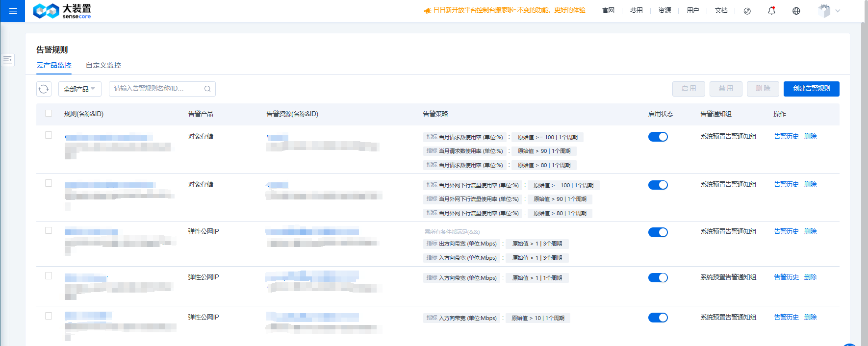Click the 创建告警规则 button
Image resolution: width=868 pixels, height=346 pixels.
click(x=811, y=89)
